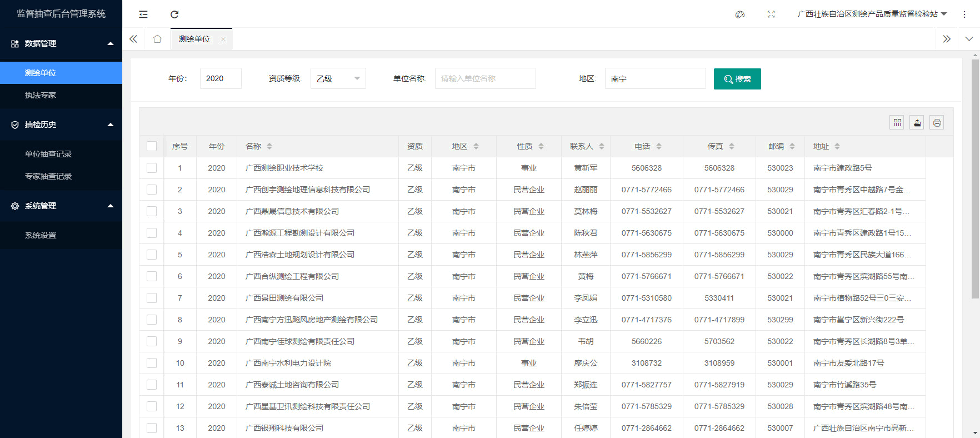The width and height of the screenshot is (980, 438).
Task: Go to home tab icon
Action: [x=157, y=39]
